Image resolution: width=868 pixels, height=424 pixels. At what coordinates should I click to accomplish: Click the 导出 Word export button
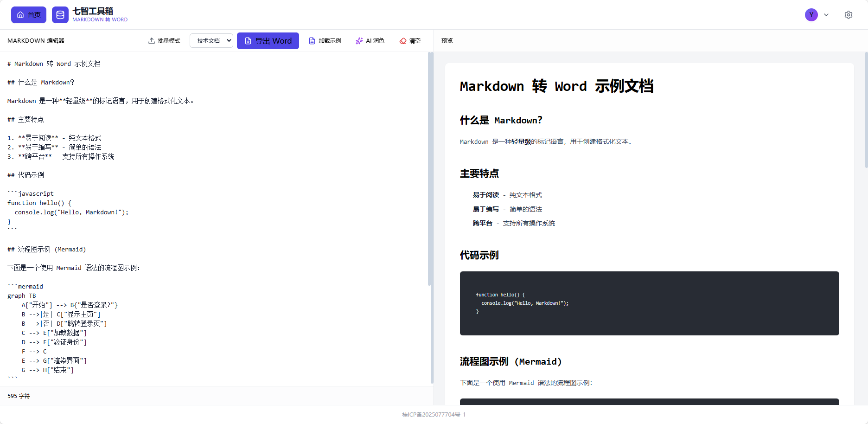pos(268,41)
